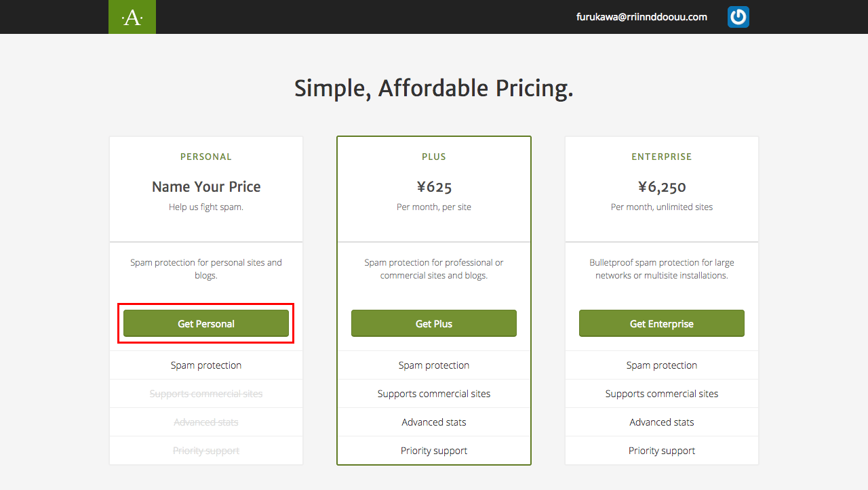Screen dimensions: 868x490
Task: Select the PERSONAL plan heading
Action: (x=206, y=157)
